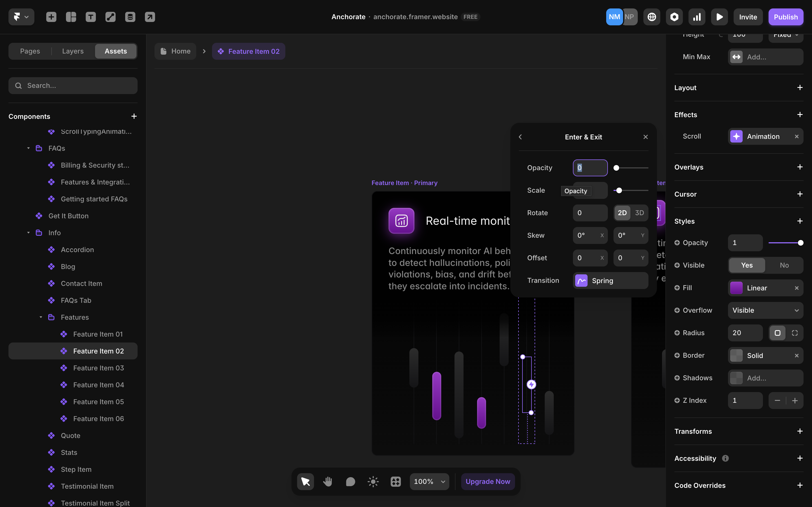Open the globe localization settings

tap(652, 17)
